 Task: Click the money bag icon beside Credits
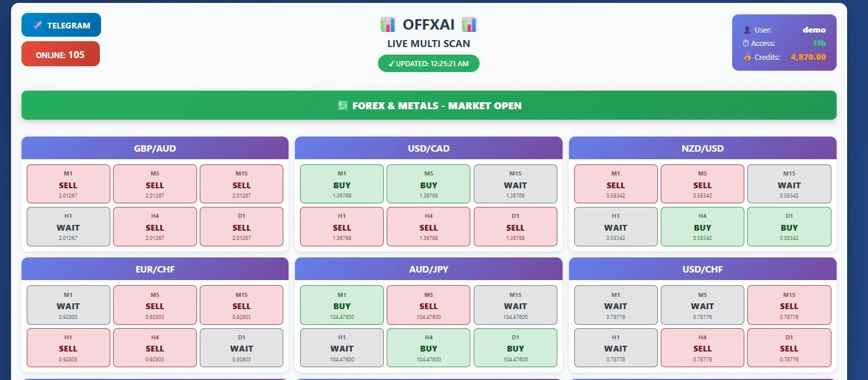[747, 58]
